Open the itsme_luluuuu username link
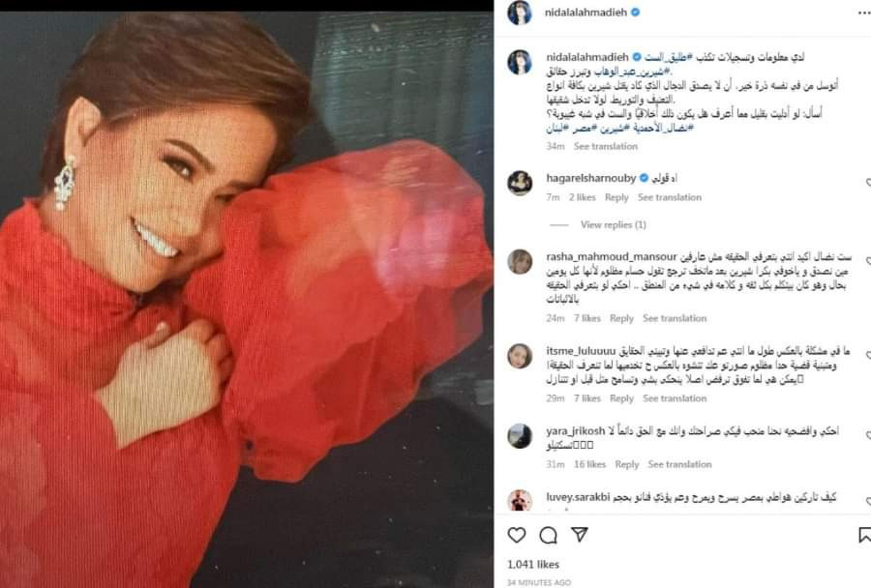The height and width of the screenshot is (588, 871). 581,351
